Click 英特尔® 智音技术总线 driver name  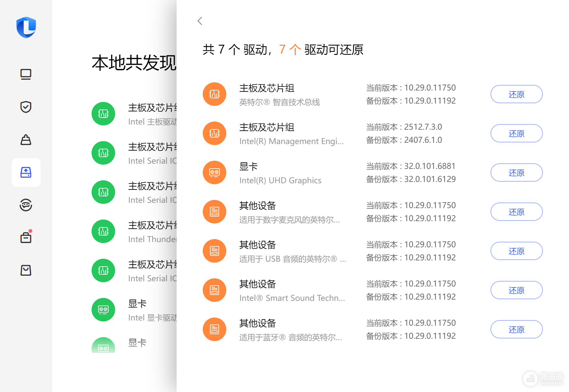coord(280,102)
